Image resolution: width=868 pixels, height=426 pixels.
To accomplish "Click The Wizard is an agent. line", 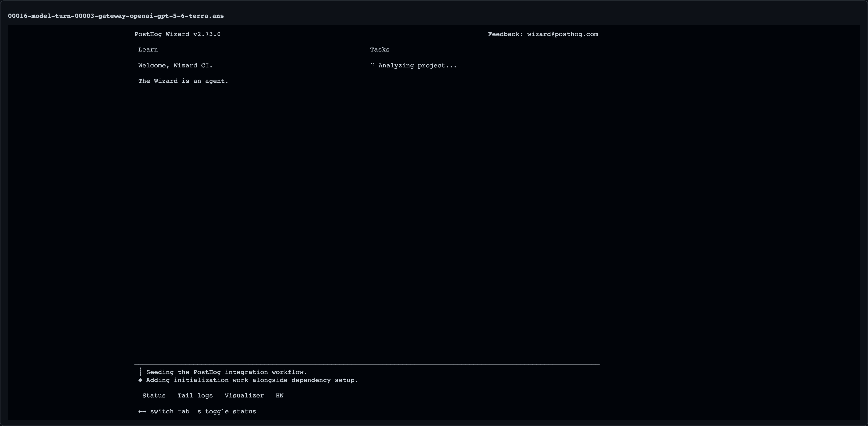I will 183,81.
